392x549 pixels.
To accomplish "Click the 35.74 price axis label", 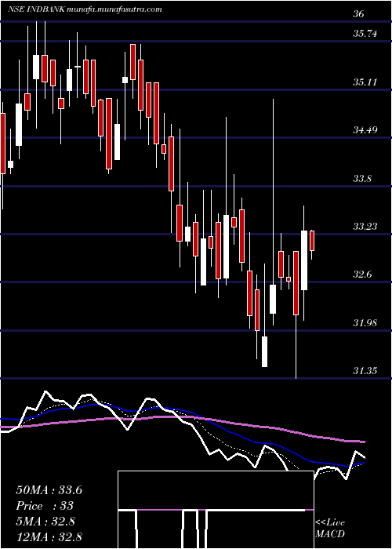I will [365, 34].
